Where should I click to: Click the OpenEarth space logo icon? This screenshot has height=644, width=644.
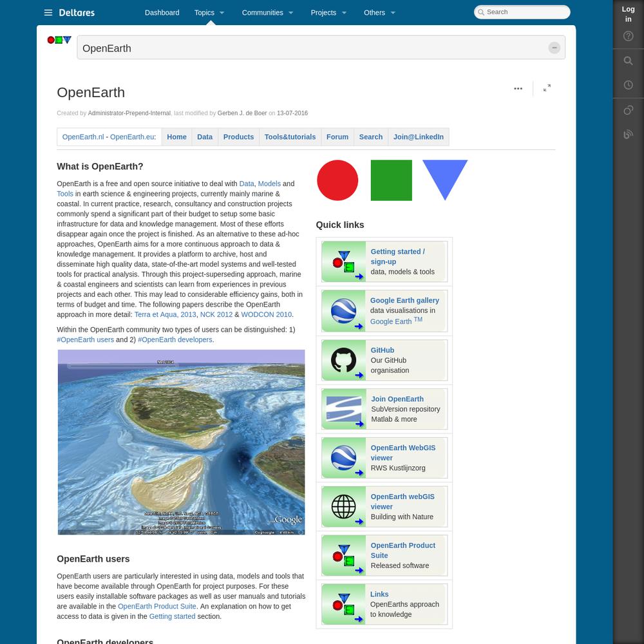tap(59, 40)
